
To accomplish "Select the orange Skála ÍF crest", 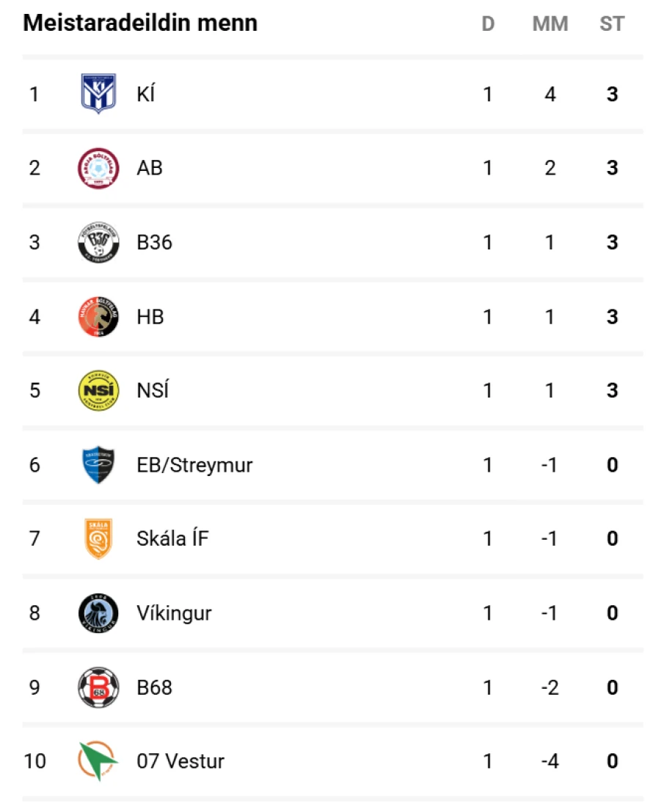I will (x=98, y=539).
